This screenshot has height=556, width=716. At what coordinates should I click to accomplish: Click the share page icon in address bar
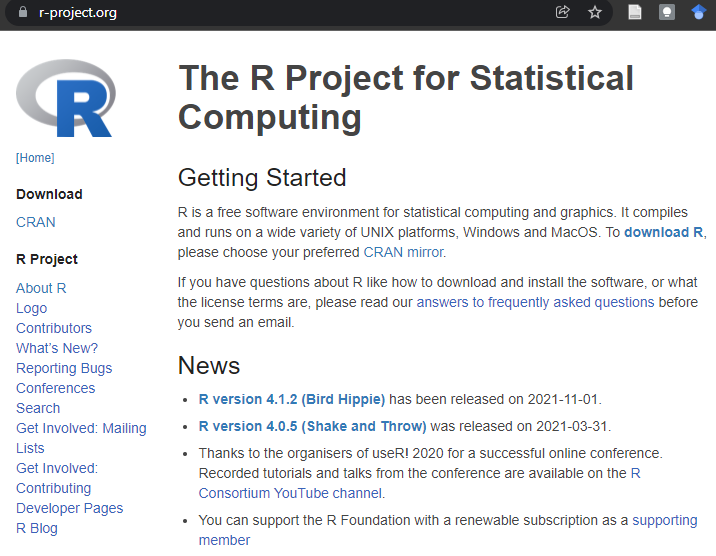563,12
